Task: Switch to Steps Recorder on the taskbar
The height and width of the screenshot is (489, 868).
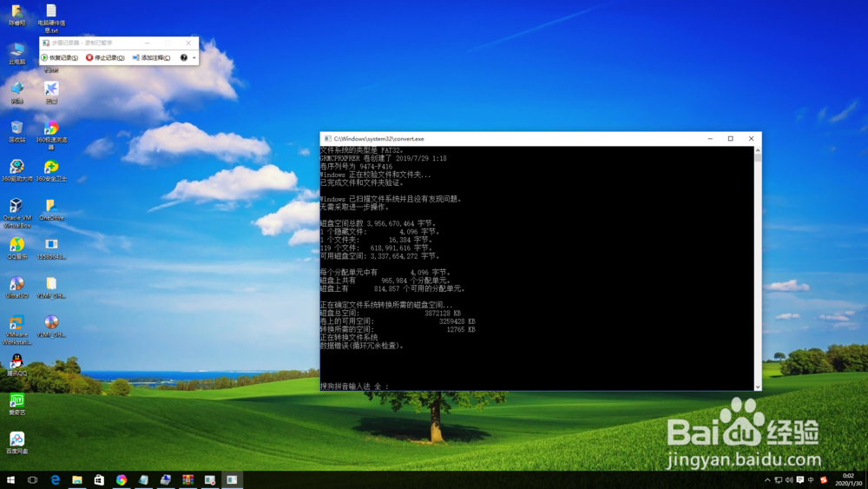Action: pyautogui.click(x=210, y=479)
